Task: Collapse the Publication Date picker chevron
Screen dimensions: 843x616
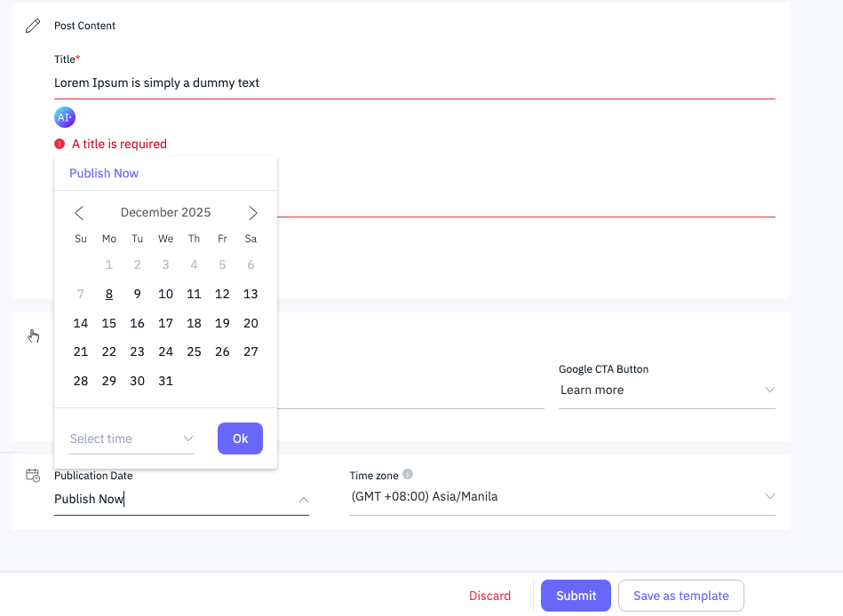Action: 303,500
